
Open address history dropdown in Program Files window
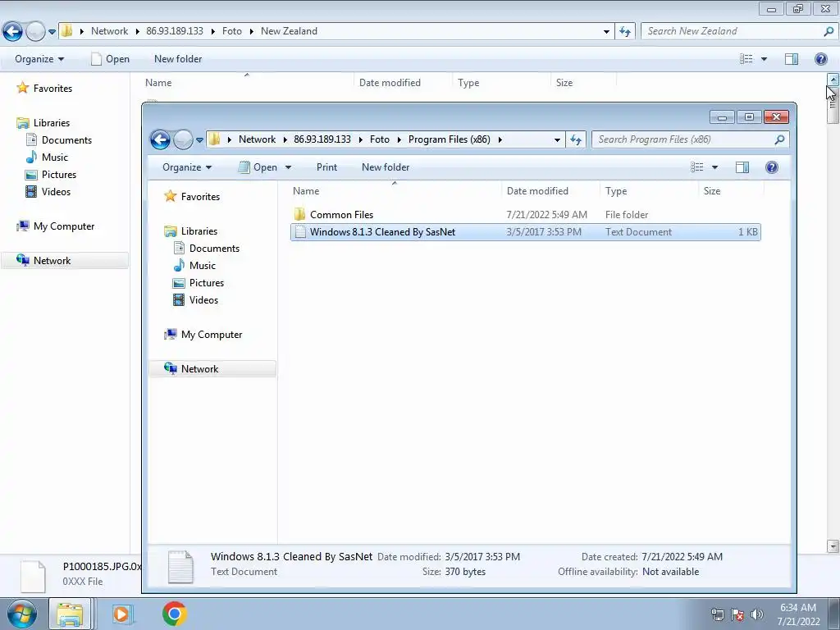(x=557, y=139)
